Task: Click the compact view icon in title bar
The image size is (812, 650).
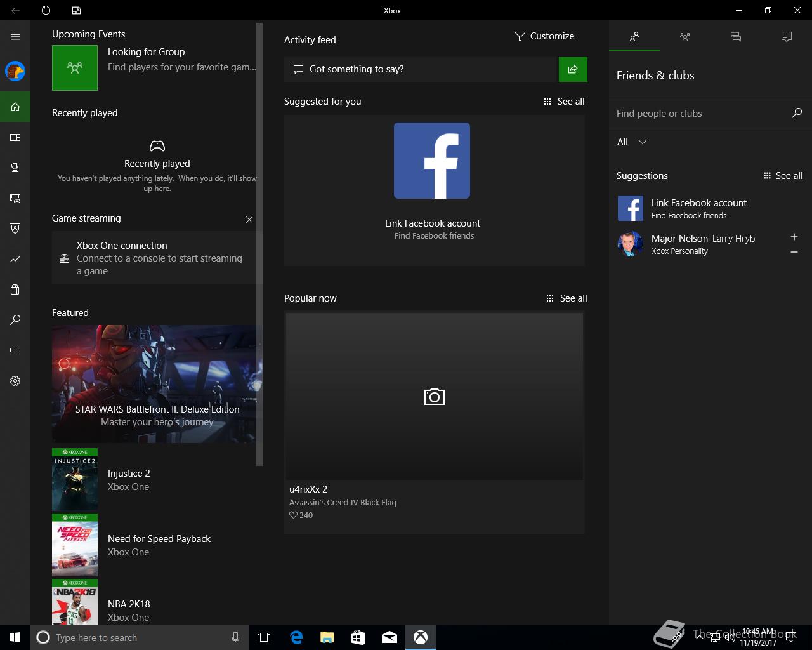Action: tap(76, 10)
